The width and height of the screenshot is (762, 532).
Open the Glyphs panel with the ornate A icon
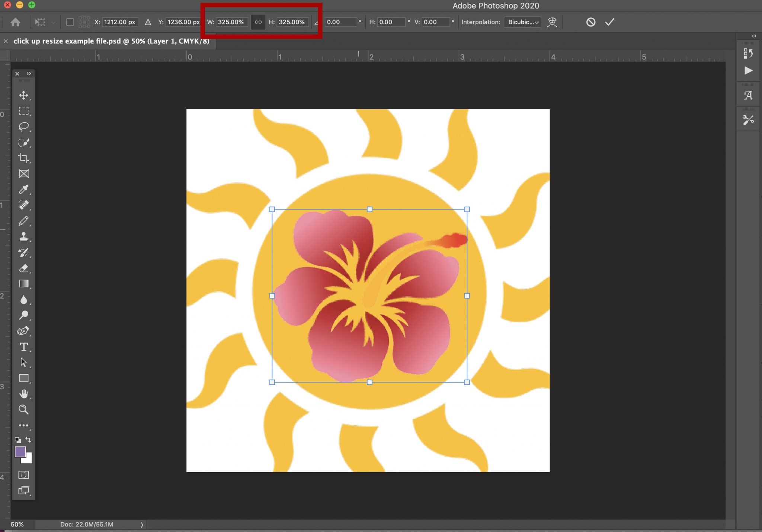tap(749, 95)
